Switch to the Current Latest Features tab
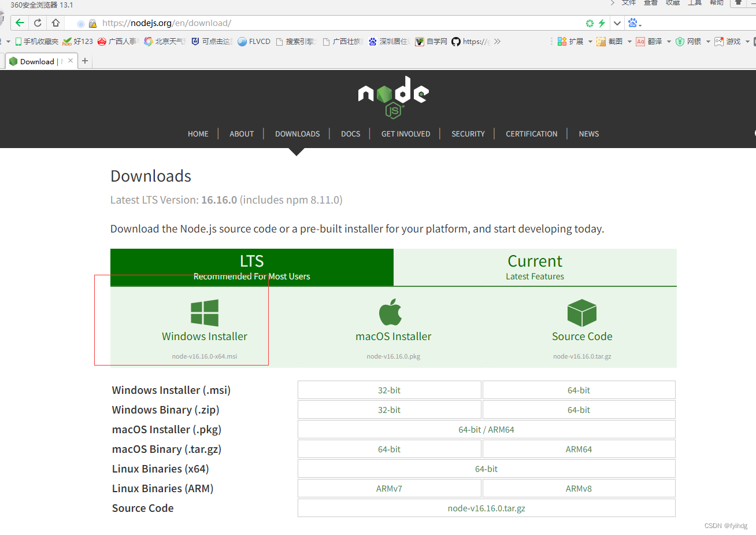Image resolution: width=756 pixels, height=535 pixels. 535,267
